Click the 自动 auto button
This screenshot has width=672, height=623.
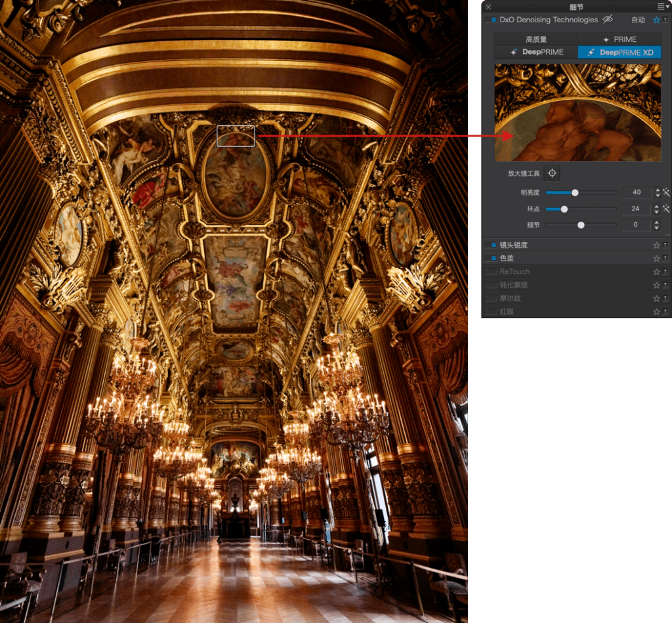point(638,20)
